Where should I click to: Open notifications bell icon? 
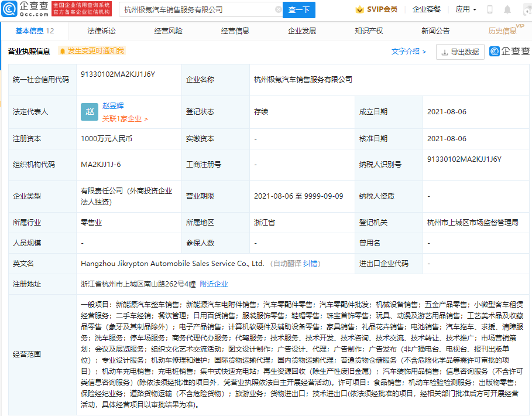[507, 9]
